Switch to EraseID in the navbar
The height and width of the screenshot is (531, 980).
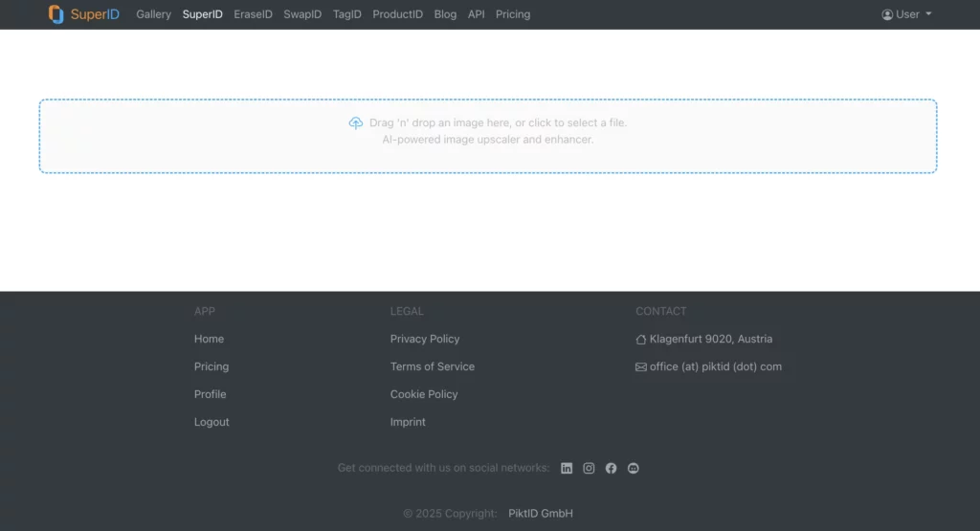pos(253,14)
